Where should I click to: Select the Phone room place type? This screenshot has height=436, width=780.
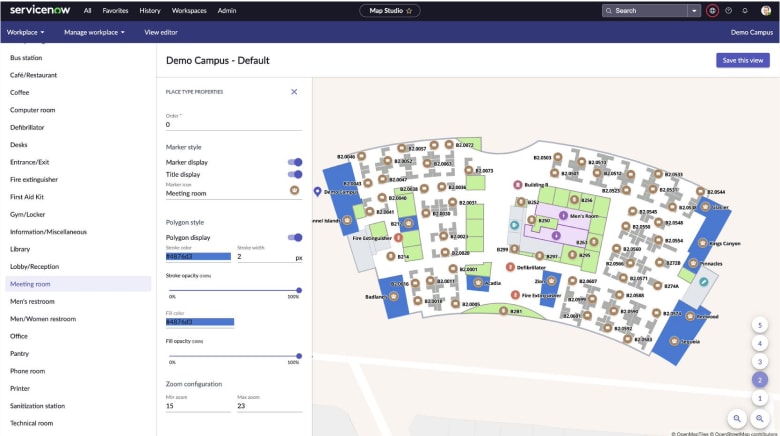76,371
